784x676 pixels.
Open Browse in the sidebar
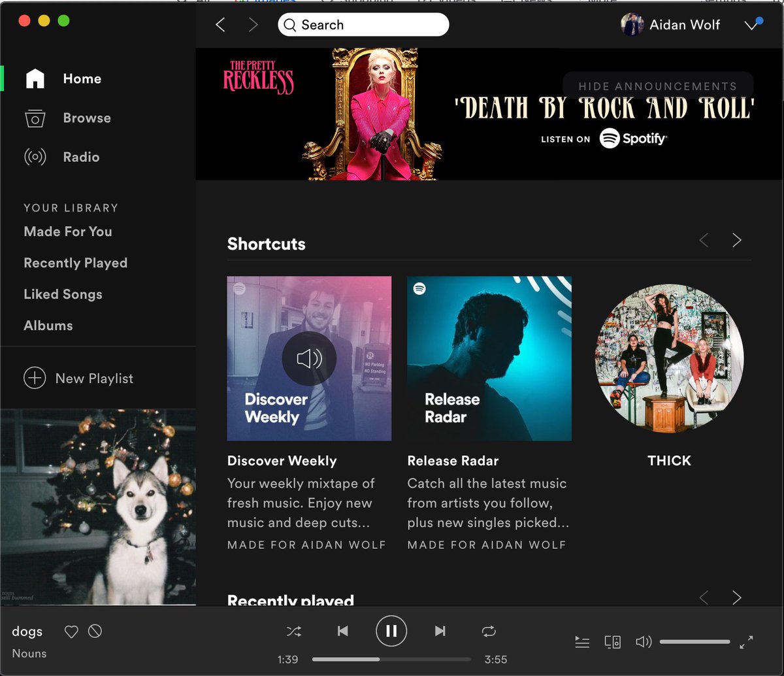(67, 118)
